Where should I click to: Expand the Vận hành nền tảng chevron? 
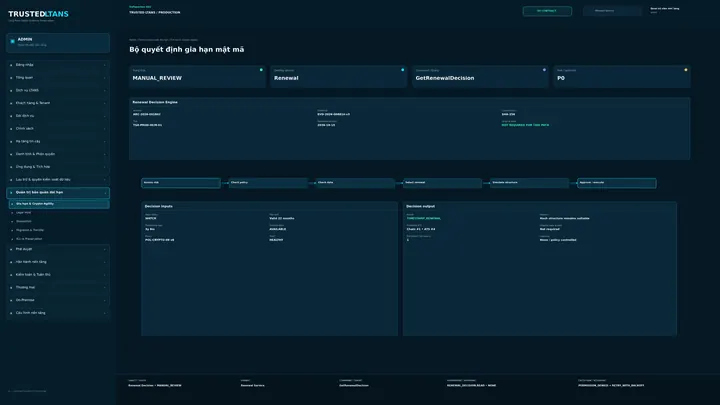click(x=105, y=262)
